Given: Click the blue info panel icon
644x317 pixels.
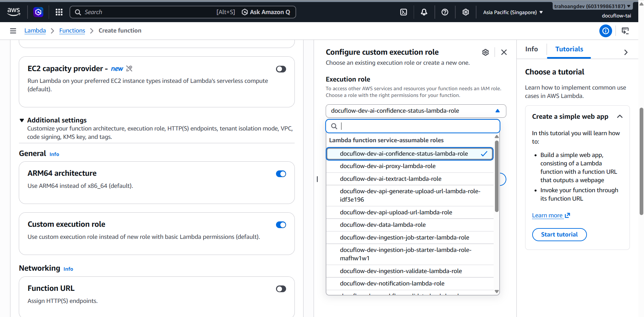Looking at the screenshot, I should tap(606, 31).
